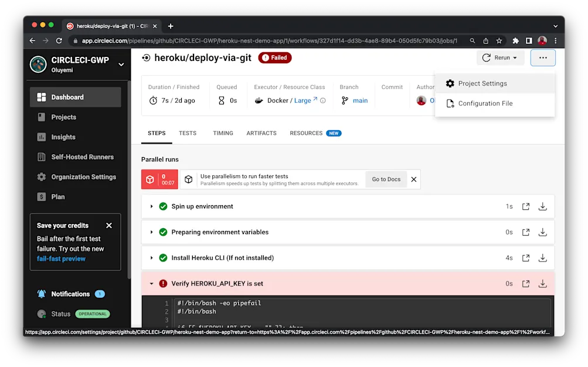Viewport: 588px width, 367px height.
Task: Switch to the STEPS tab
Action: (157, 134)
